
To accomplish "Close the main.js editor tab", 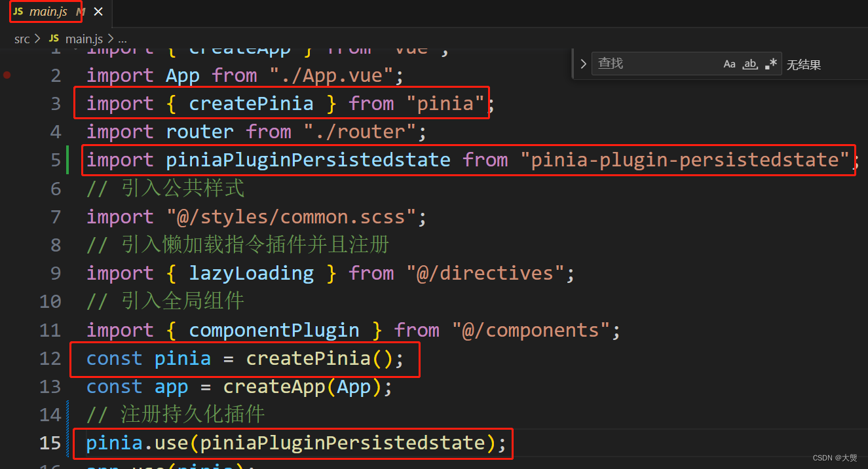I will click(x=98, y=11).
